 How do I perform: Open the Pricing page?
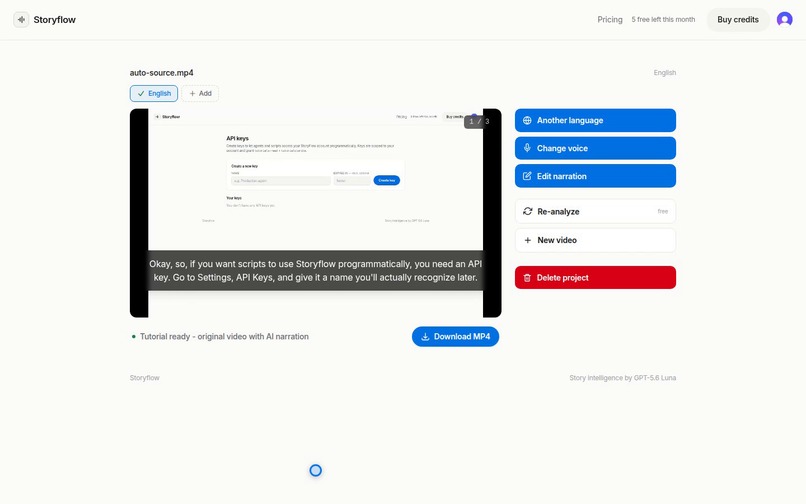(x=610, y=20)
